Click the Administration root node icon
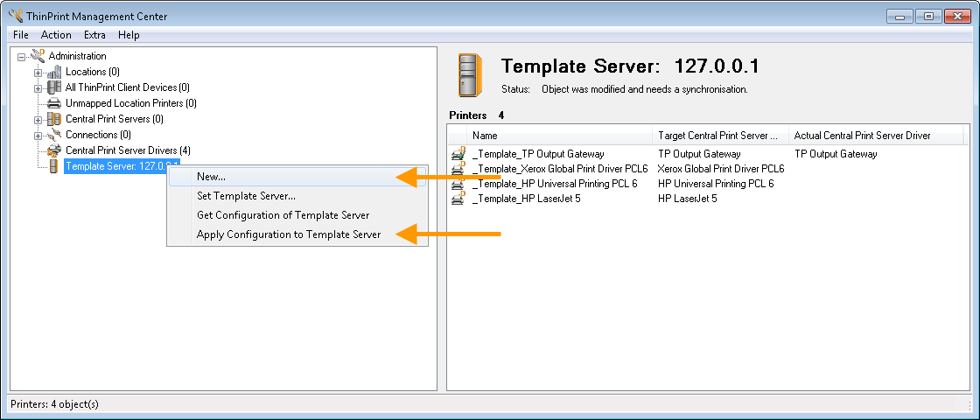This screenshot has height=420, width=980. pos(38,56)
